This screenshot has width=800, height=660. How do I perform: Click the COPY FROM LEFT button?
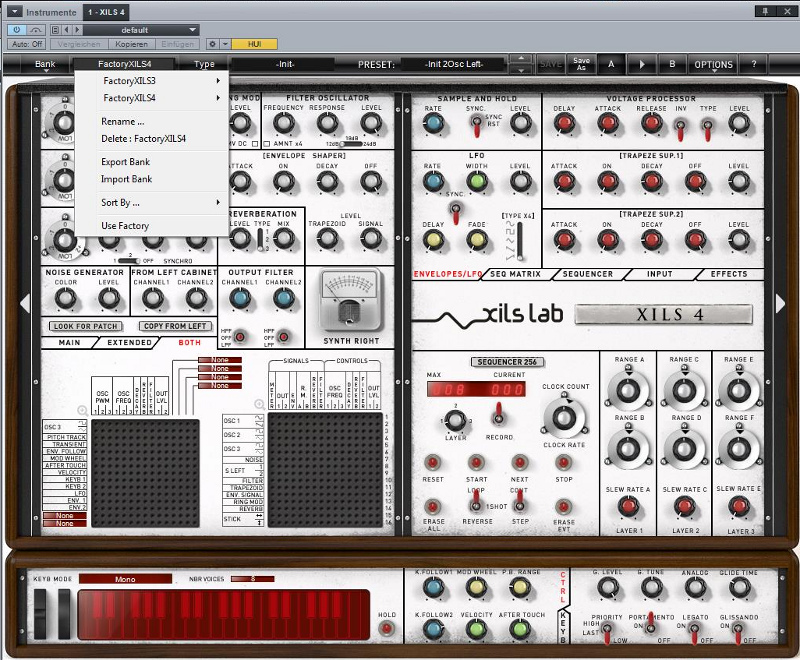(x=175, y=326)
